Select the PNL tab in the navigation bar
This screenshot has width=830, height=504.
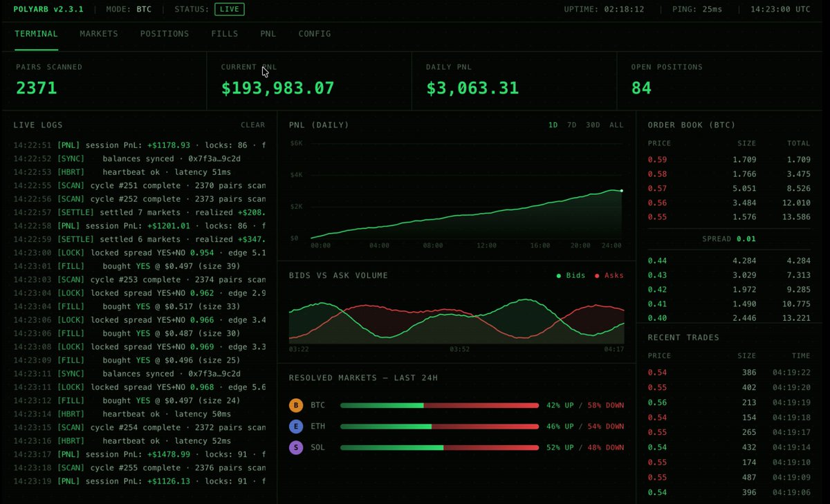coord(268,34)
